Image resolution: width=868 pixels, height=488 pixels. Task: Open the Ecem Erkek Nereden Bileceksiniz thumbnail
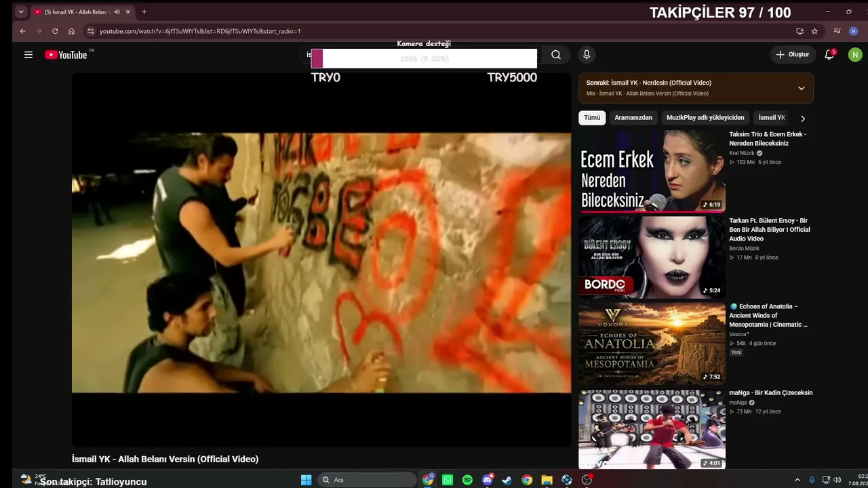[x=652, y=171]
